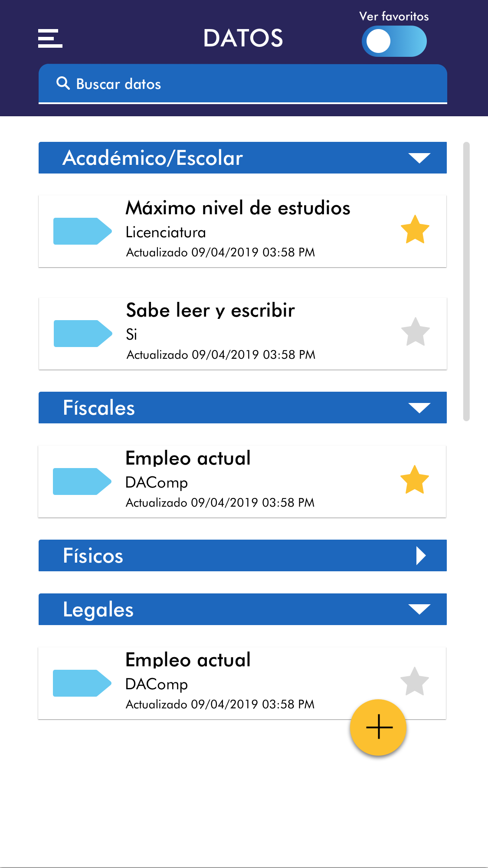Toggle the Ver favoritos switch

[394, 41]
